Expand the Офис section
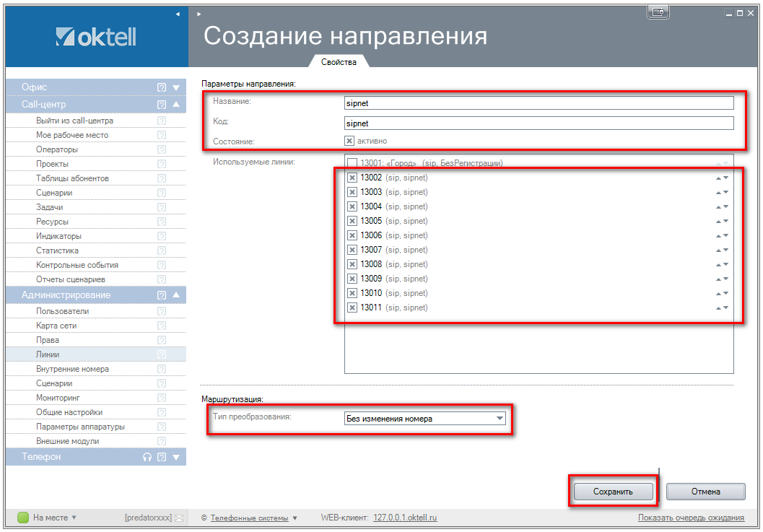The width and height of the screenshot is (763, 532). (175, 87)
